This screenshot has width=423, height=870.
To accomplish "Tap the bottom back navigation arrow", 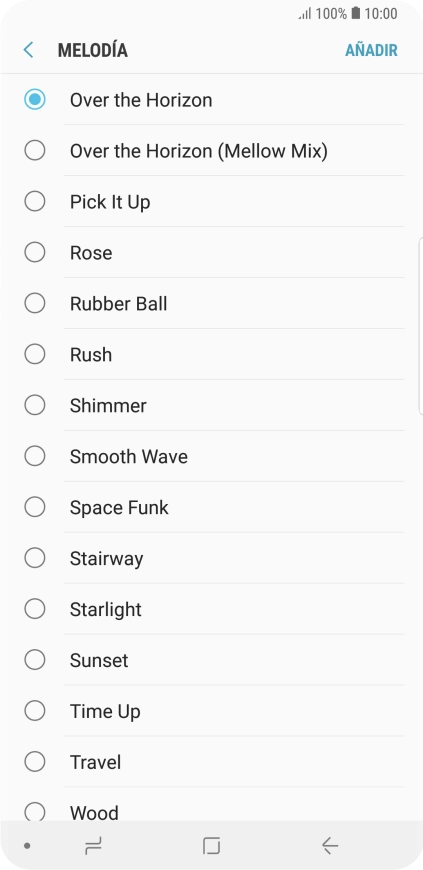I will click(x=330, y=846).
